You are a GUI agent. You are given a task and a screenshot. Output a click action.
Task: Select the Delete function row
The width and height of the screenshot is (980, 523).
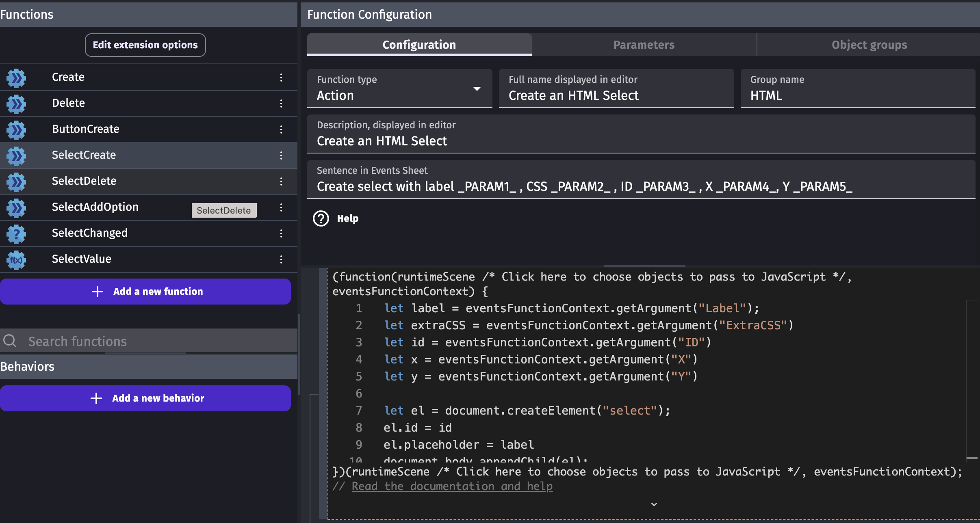[149, 104]
